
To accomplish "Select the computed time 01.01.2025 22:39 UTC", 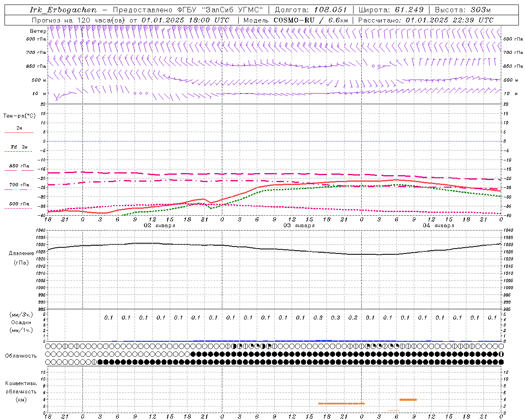I will tap(450, 20).
